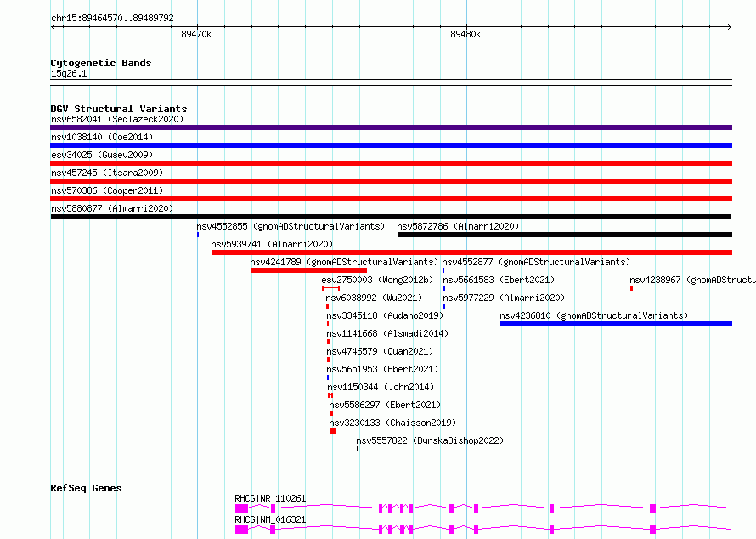This screenshot has height=539, width=756.
Task: Click the nsv4236810 gnomAD blue bar
Action: click(616, 324)
